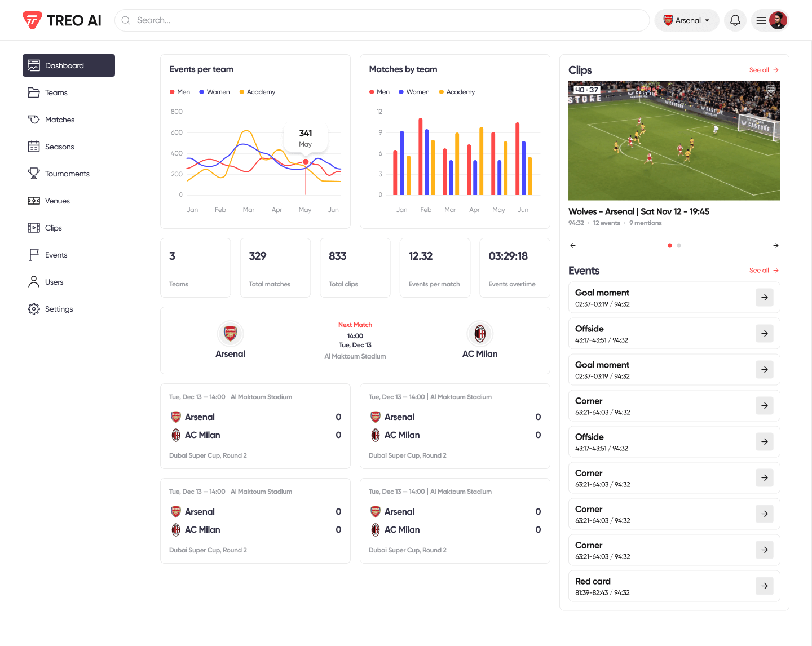Image resolution: width=812 pixels, height=646 pixels.
Task: Click the Clips film icon
Action: click(34, 228)
